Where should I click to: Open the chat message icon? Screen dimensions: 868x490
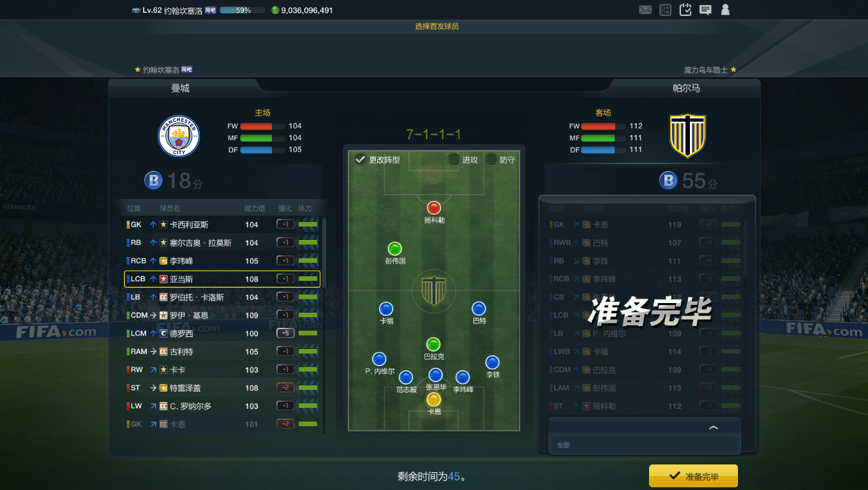click(x=705, y=10)
